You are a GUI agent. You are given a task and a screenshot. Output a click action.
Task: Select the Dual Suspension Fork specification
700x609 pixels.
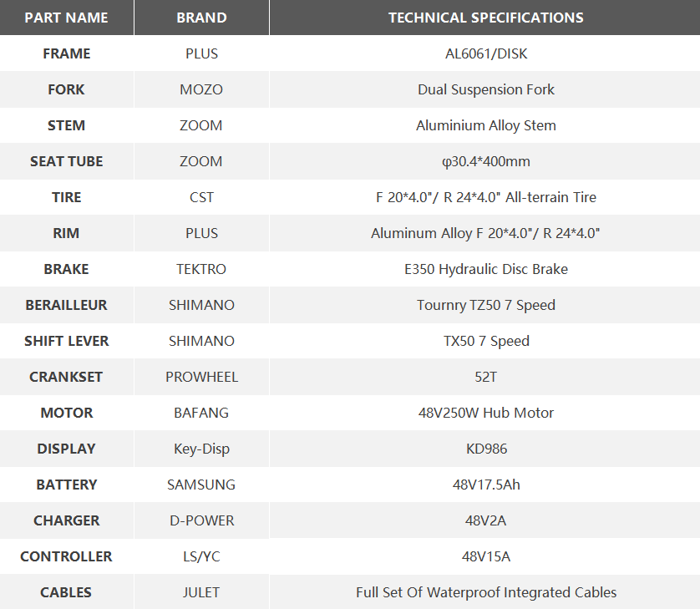pyautogui.click(x=485, y=89)
